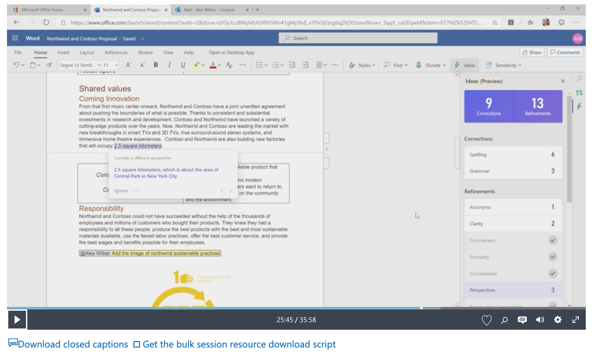Click more paragraph options ellipsis
Viewport: 608px width, 364px height.
pos(335,65)
